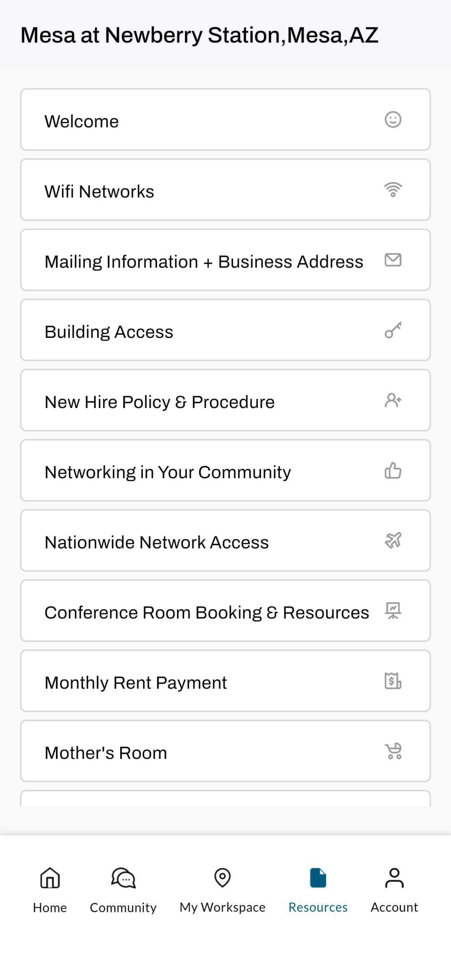Screen dimensions: 451x980
Task: Open Monthly Rent Payment page
Action: pyautogui.click(x=225, y=681)
